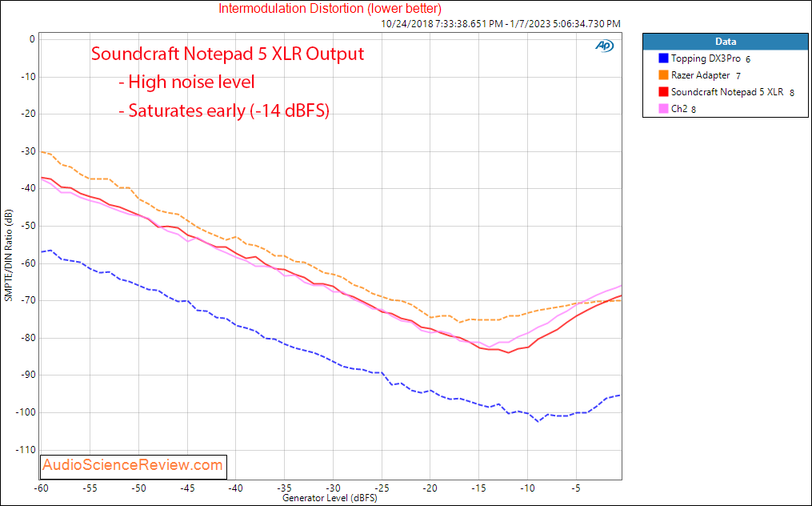This screenshot has height=506, width=812.
Task: Click the '-45' tick on the x-axis
Action: (x=187, y=488)
